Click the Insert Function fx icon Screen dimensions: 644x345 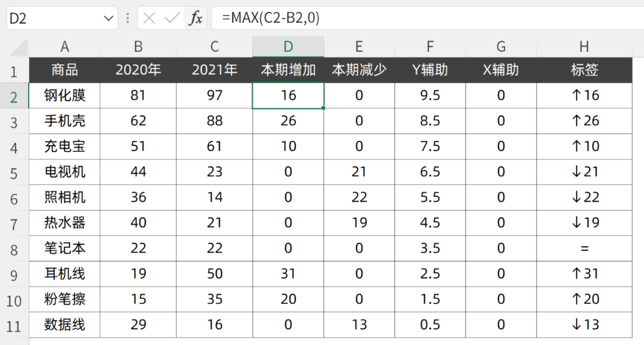[196, 19]
